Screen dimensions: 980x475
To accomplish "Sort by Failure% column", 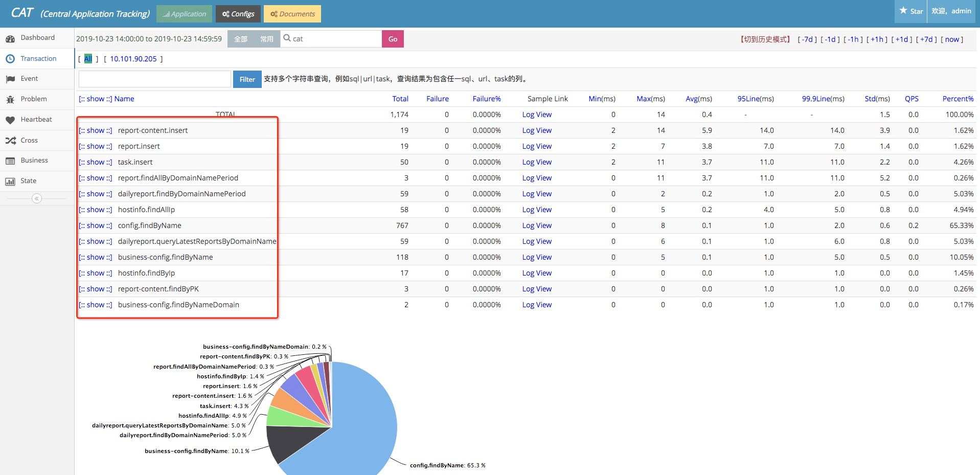I will pos(487,99).
